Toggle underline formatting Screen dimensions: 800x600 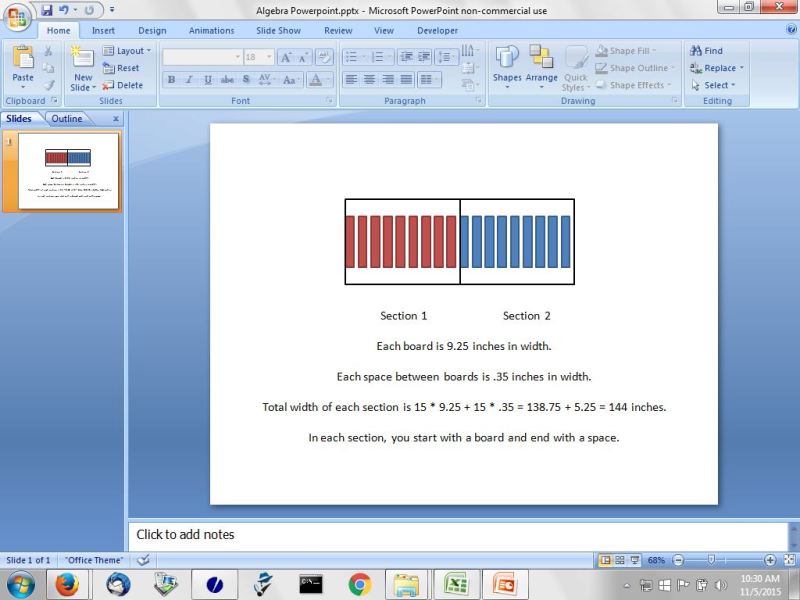208,80
